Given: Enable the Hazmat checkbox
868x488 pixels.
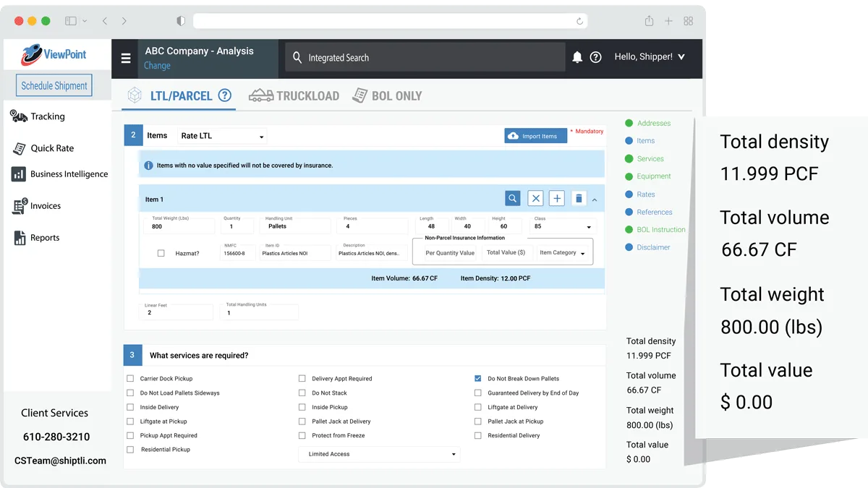Looking at the screenshot, I should 161,253.
